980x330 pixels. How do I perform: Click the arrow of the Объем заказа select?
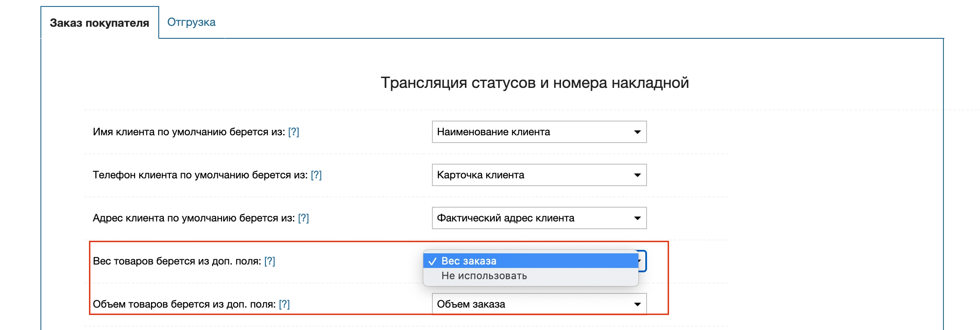(637, 304)
